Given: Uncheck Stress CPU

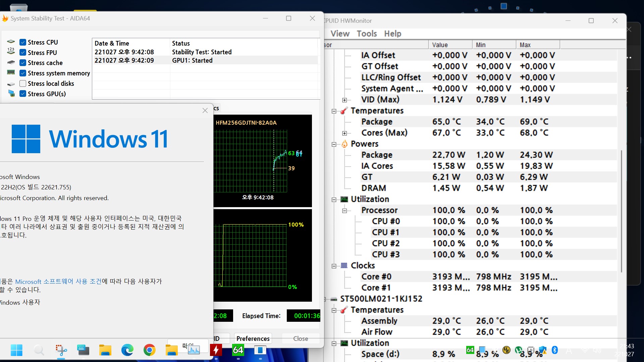Looking at the screenshot, I should click(23, 42).
